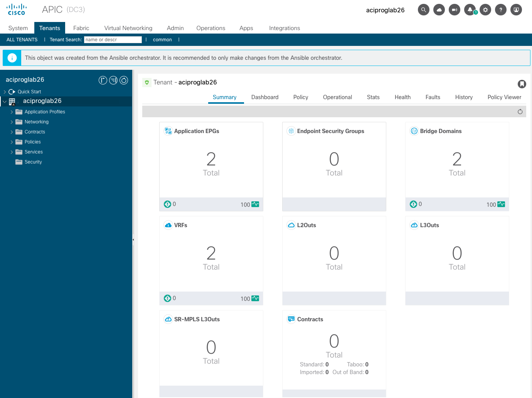Image resolution: width=532 pixels, height=398 pixels.
Task: Open the common tenant link
Action: coord(162,40)
